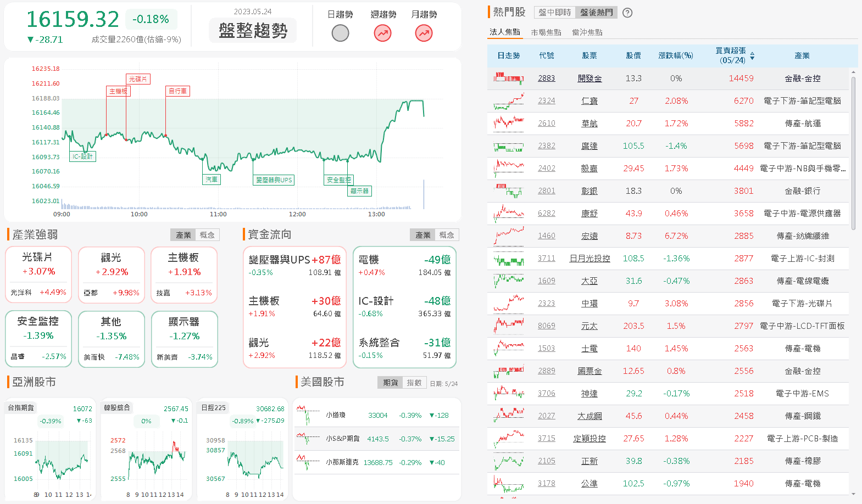Click the 小道瓊 mini chart icon
Screen dimensions: 862x504
tap(308, 415)
